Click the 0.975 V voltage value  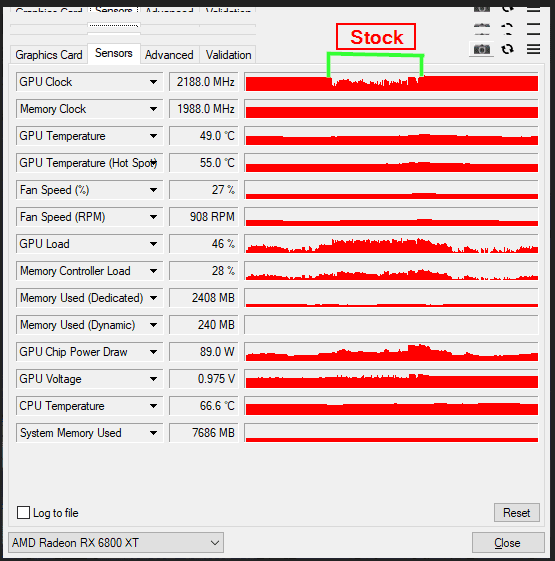[x=204, y=379]
